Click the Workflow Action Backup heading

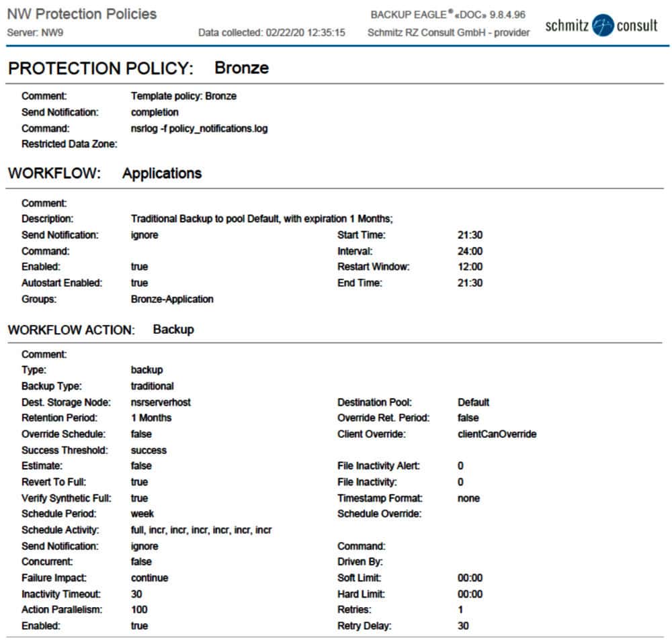coord(101,330)
